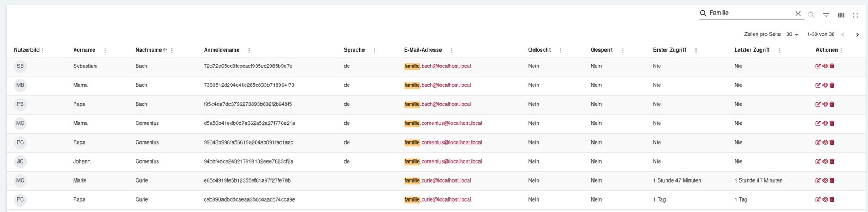Open Vorname column options menu
This screenshot has height=212, width=868.
pyautogui.click(x=105, y=50)
